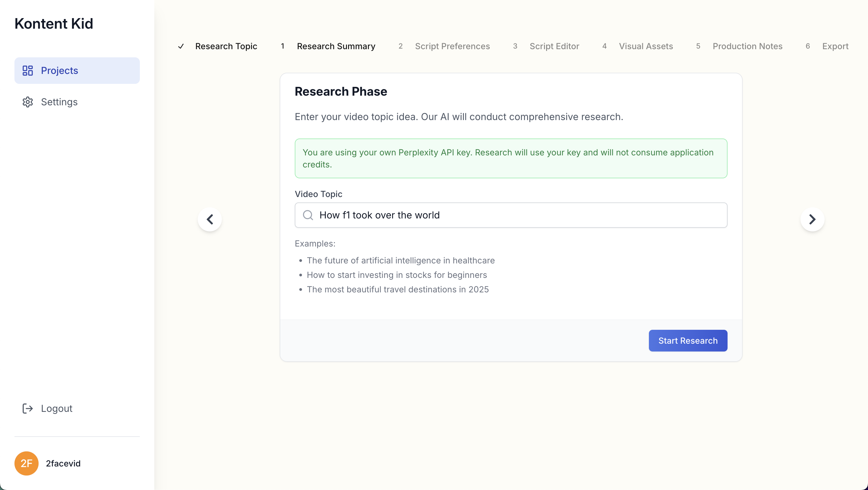Click the Settings gear icon

coord(28,102)
